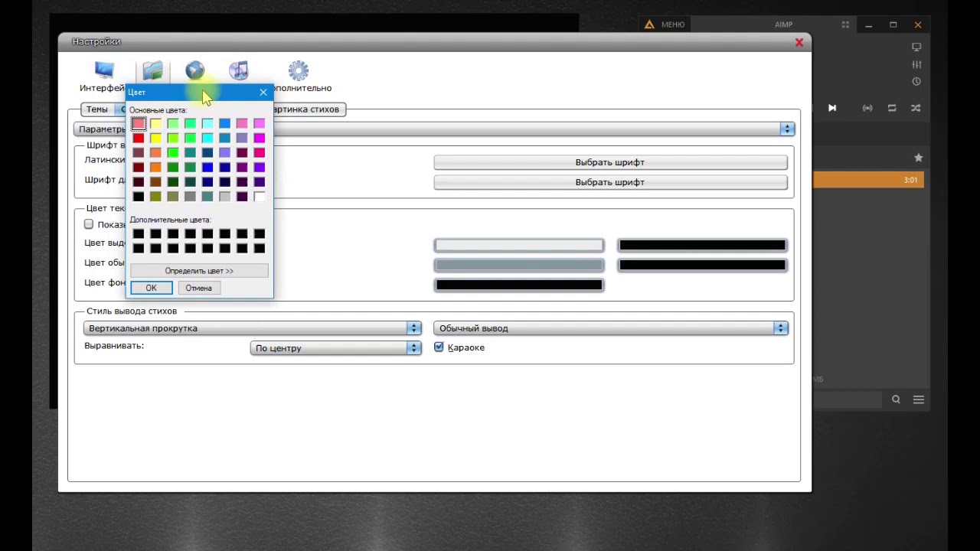Pick the pale yellow basic color swatch

(x=155, y=123)
